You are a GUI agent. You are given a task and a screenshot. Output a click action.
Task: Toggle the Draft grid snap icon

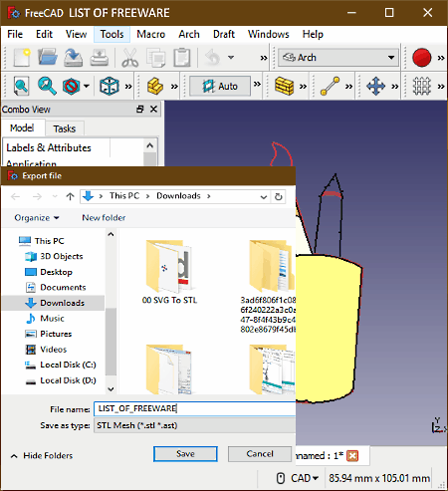[421, 86]
